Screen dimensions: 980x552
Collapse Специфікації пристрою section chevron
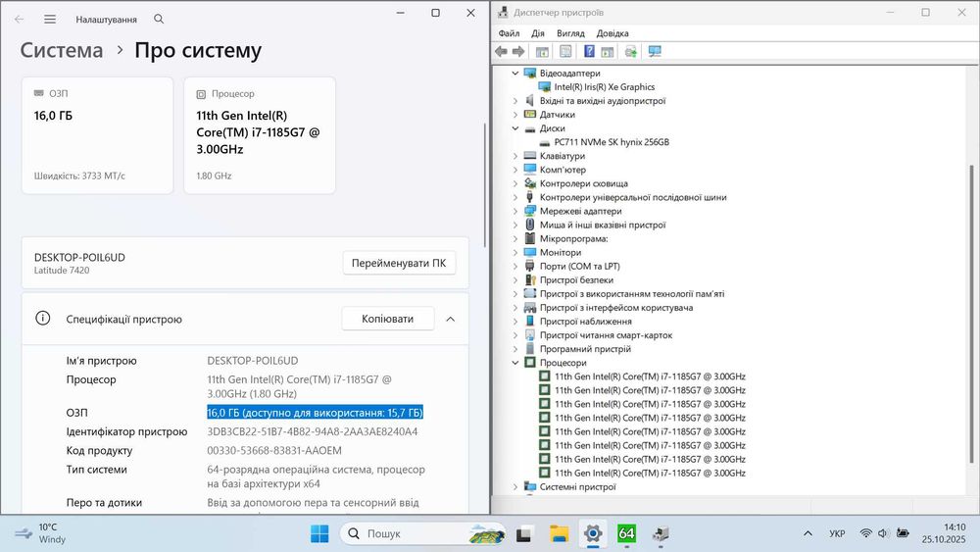coord(451,319)
